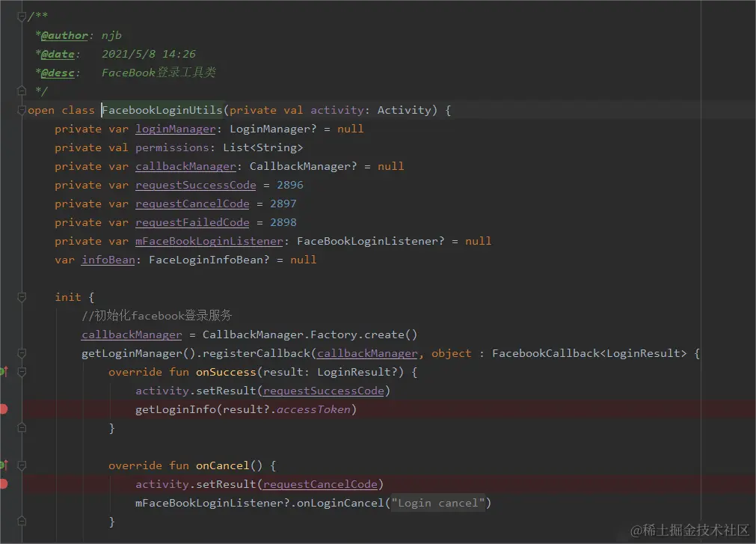Click fold end marker after onSuccess

pyautogui.click(x=22, y=428)
